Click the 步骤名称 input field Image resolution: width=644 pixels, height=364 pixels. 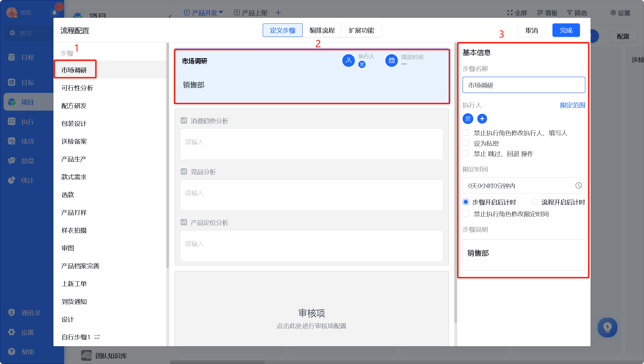tap(524, 85)
